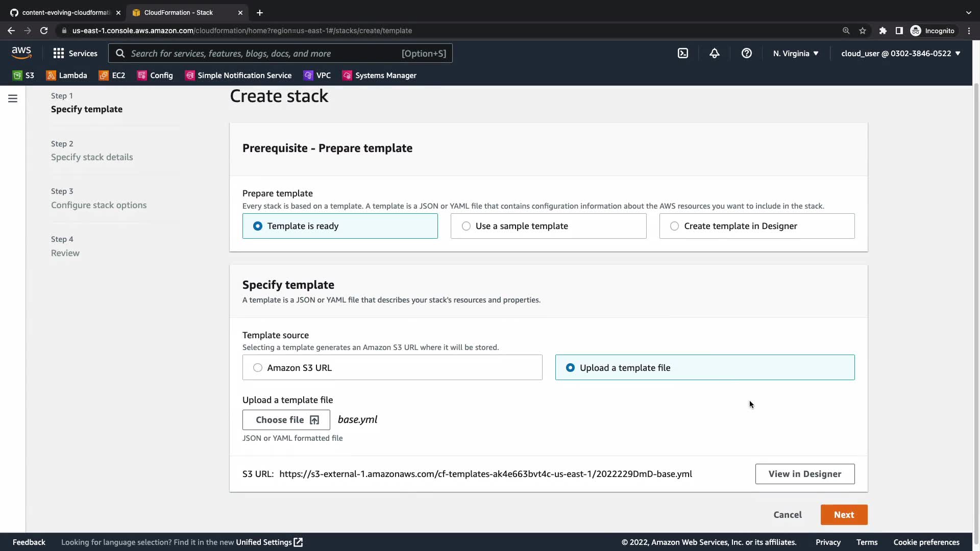Expand the N. Virginia region dropdown
Image resolution: width=980 pixels, height=551 pixels.
pyautogui.click(x=795, y=53)
